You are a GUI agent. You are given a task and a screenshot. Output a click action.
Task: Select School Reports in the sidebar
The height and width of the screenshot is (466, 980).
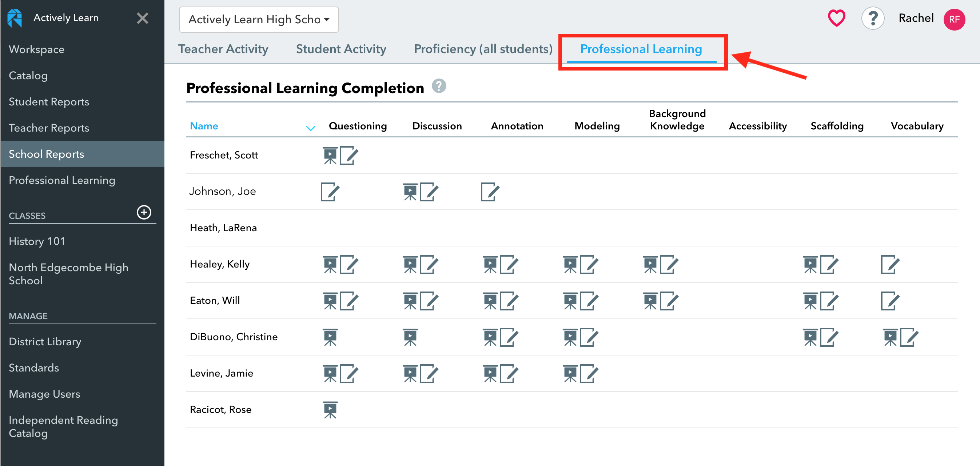tap(82, 154)
